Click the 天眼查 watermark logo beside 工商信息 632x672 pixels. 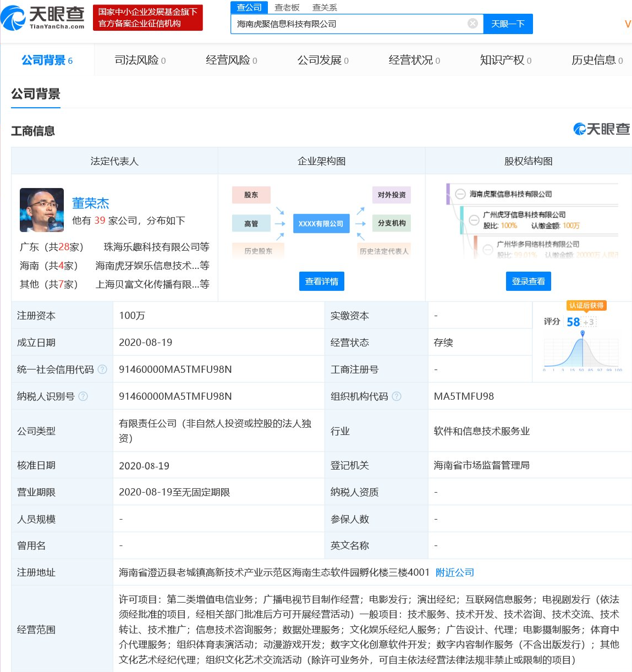[x=601, y=130]
